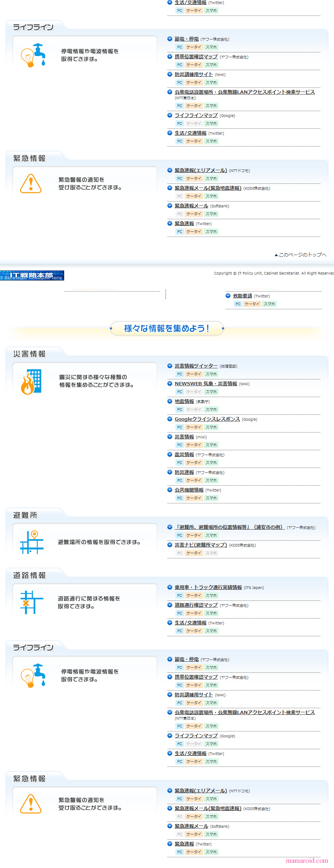
Task: Open the 避難所、避難場所の位置情報等 (浦安市の例) link
Action: [230, 527]
